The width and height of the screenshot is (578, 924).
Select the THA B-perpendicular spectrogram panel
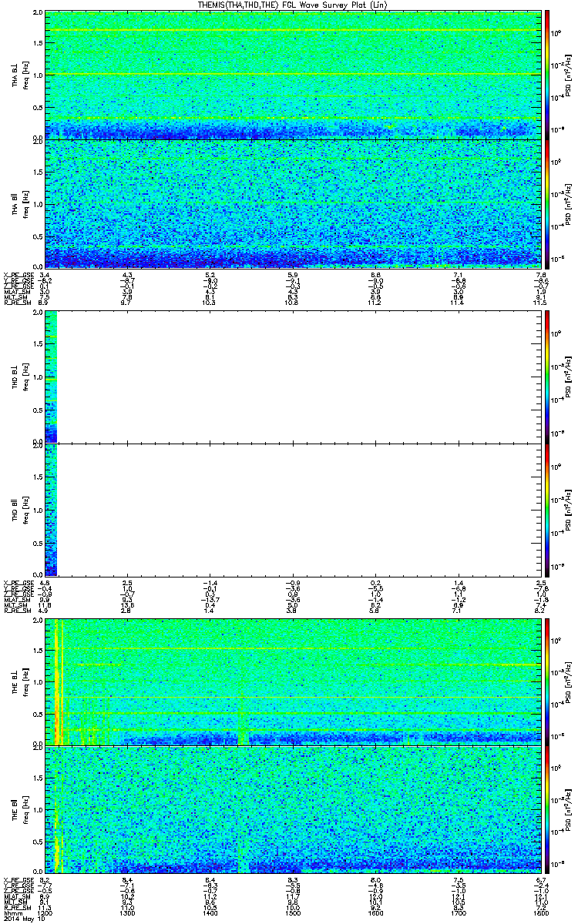click(292, 75)
